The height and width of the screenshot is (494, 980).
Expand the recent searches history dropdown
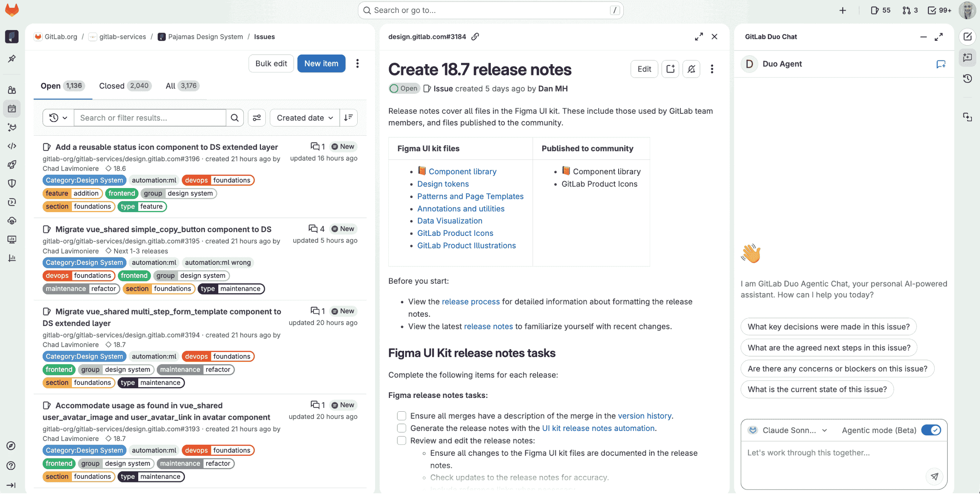point(58,118)
